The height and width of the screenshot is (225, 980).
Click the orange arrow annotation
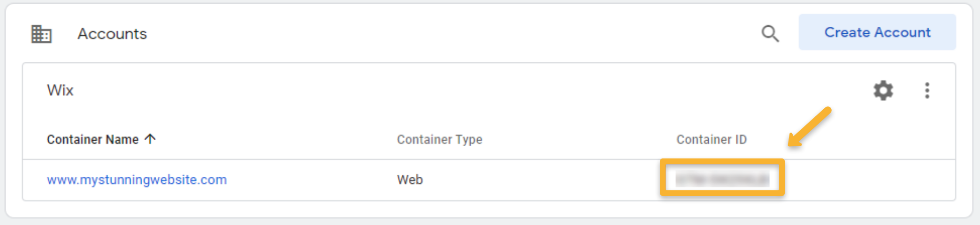coord(810,127)
